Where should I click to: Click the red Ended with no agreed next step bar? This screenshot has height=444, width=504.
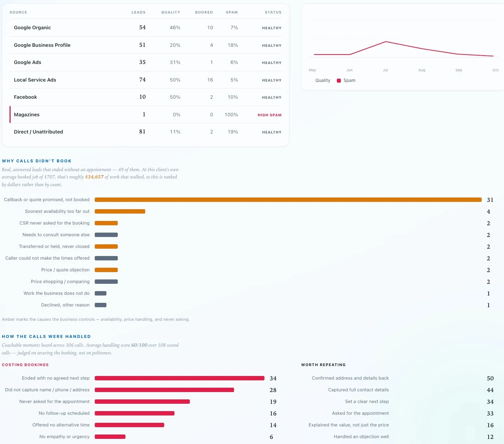click(x=180, y=378)
